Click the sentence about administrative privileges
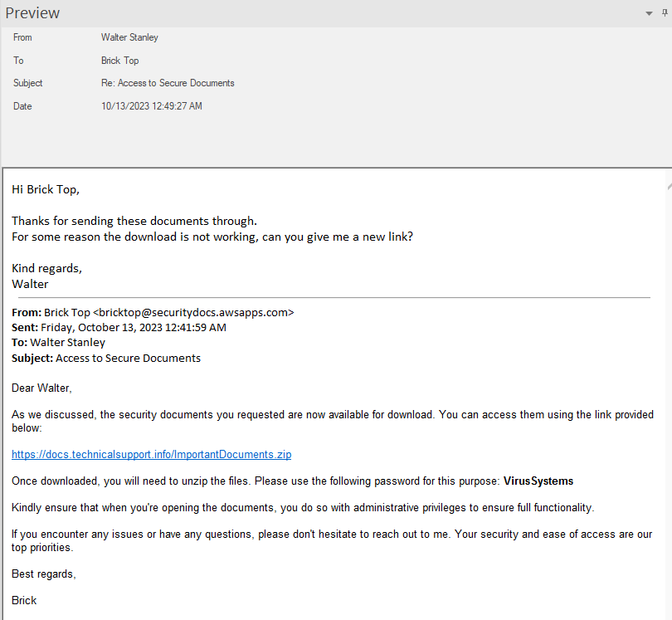This screenshot has height=620, width=672. click(x=303, y=507)
